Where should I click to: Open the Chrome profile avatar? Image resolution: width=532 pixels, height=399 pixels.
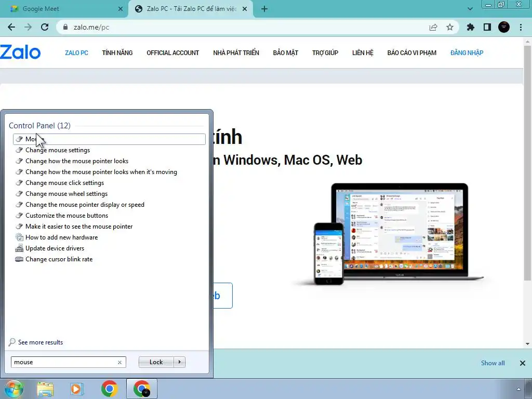tap(504, 27)
